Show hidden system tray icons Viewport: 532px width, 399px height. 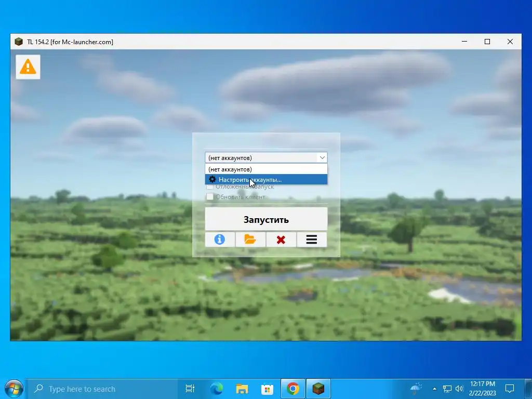pos(434,389)
